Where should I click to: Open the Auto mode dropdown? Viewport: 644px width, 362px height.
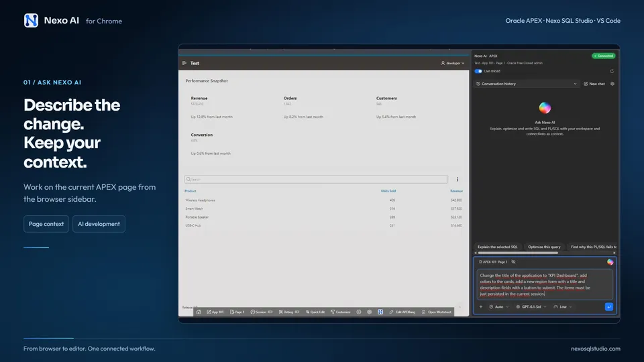498,306
